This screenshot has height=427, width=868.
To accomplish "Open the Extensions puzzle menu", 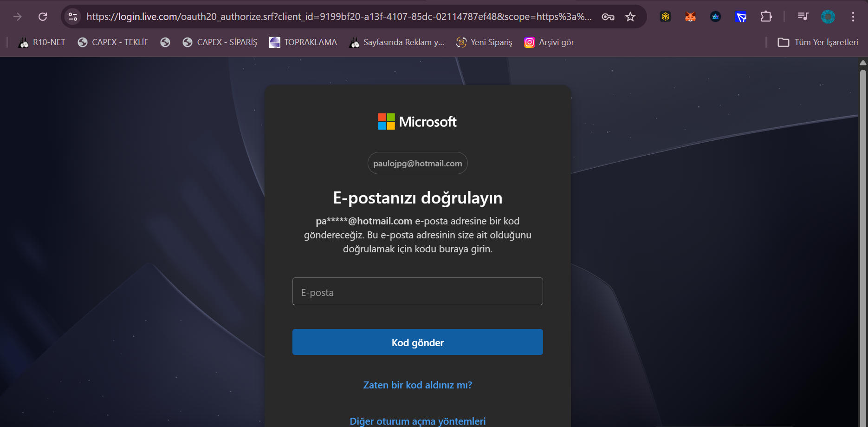I will [766, 17].
